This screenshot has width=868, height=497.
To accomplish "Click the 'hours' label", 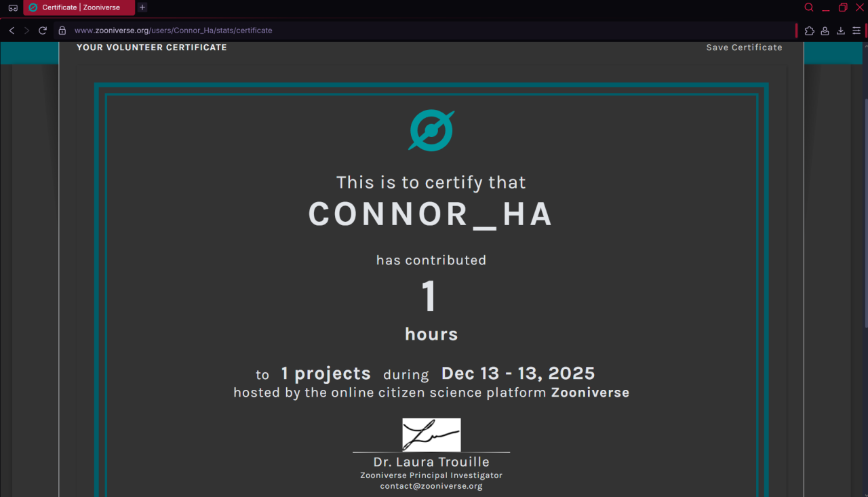I will click(431, 334).
